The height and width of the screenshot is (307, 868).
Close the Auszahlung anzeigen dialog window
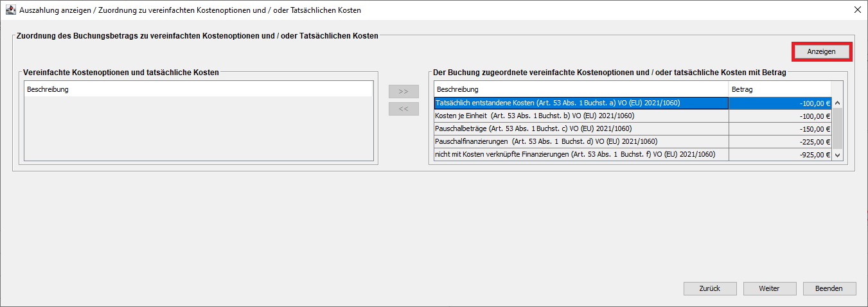point(857,10)
